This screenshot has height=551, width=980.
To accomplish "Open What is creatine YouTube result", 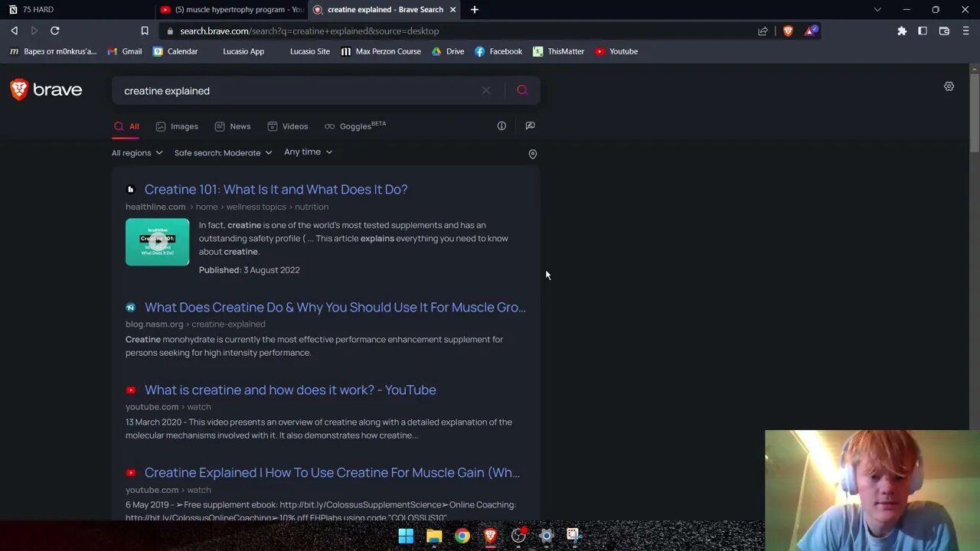I will [x=290, y=390].
